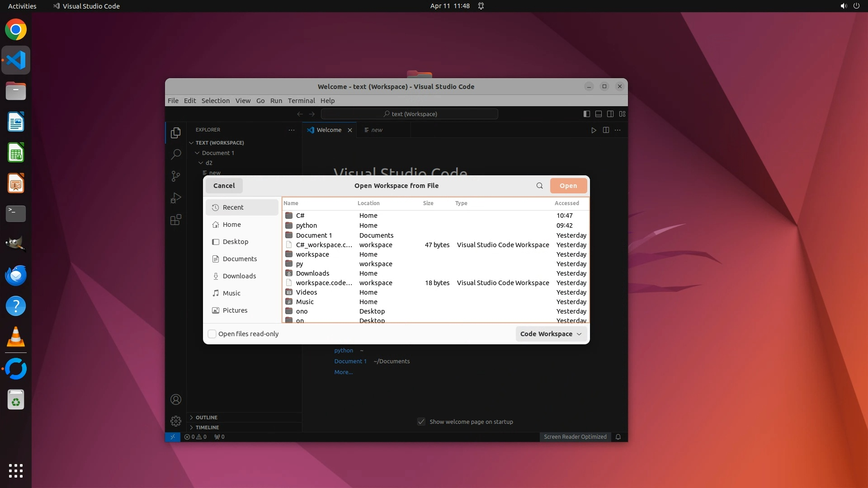
Task: Open the Run and Debug view icon
Action: (x=176, y=198)
